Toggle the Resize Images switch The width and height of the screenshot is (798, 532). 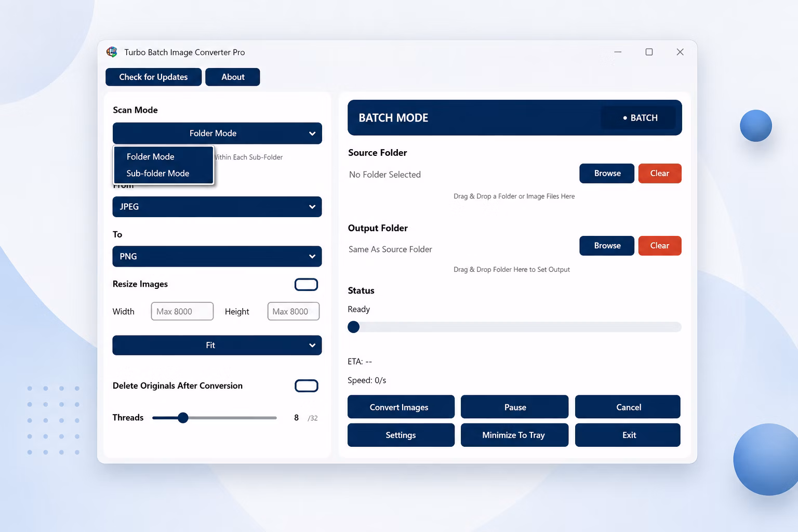click(307, 284)
